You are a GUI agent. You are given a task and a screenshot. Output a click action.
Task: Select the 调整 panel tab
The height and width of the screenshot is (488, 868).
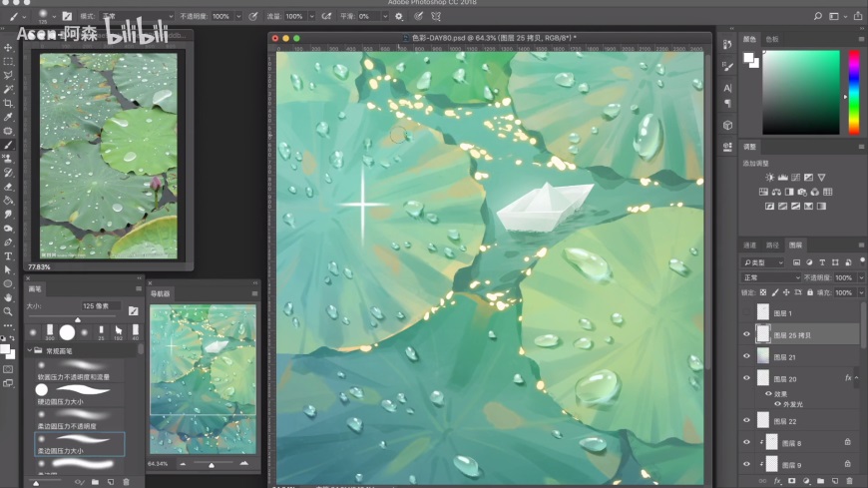(749, 147)
